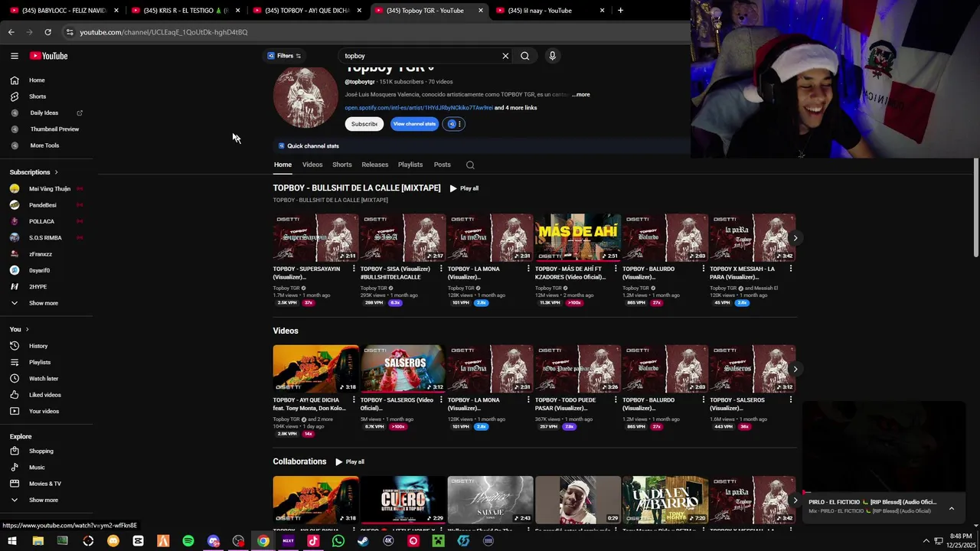The height and width of the screenshot is (551, 980).
Task: Open the Spotify artist link
Action: [419, 108]
